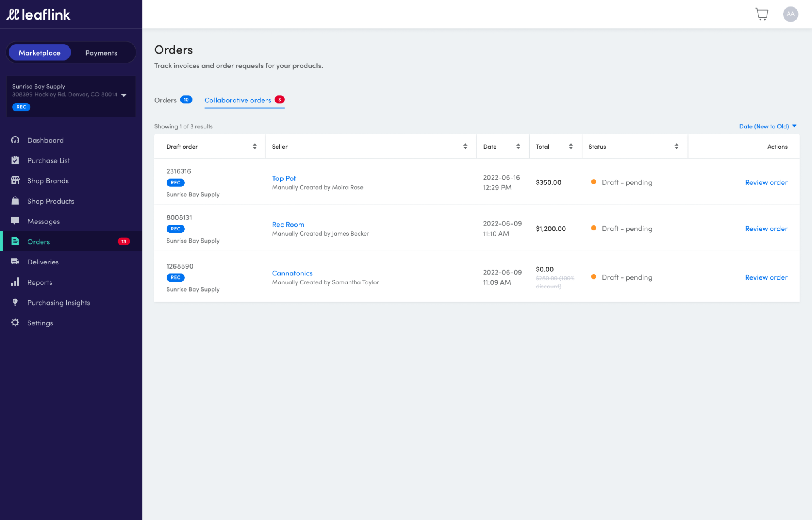Review order 1268590 from Cannatonics
The width and height of the screenshot is (812, 520).
(766, 277)
